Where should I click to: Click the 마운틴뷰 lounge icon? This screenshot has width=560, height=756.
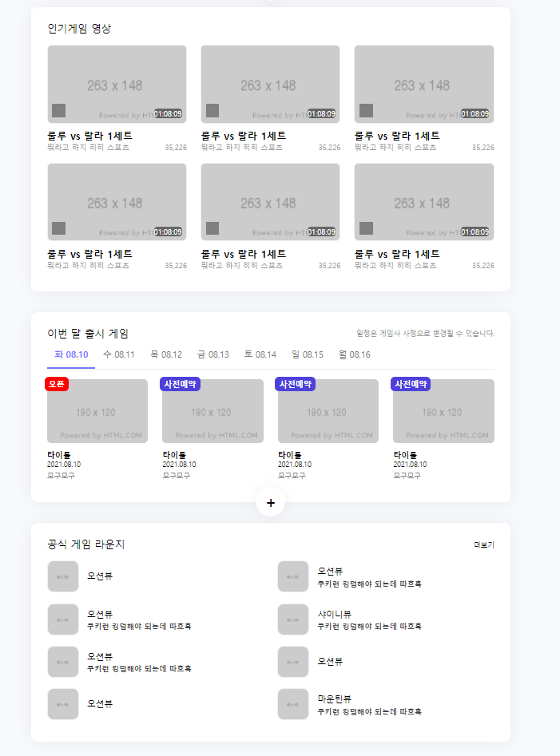coord(293,703)
